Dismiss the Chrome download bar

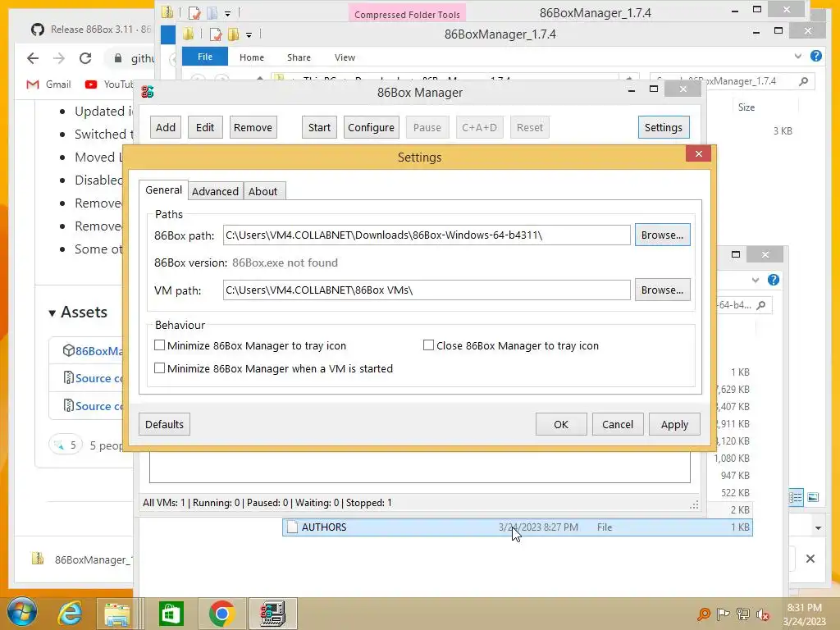click(810, 559)
